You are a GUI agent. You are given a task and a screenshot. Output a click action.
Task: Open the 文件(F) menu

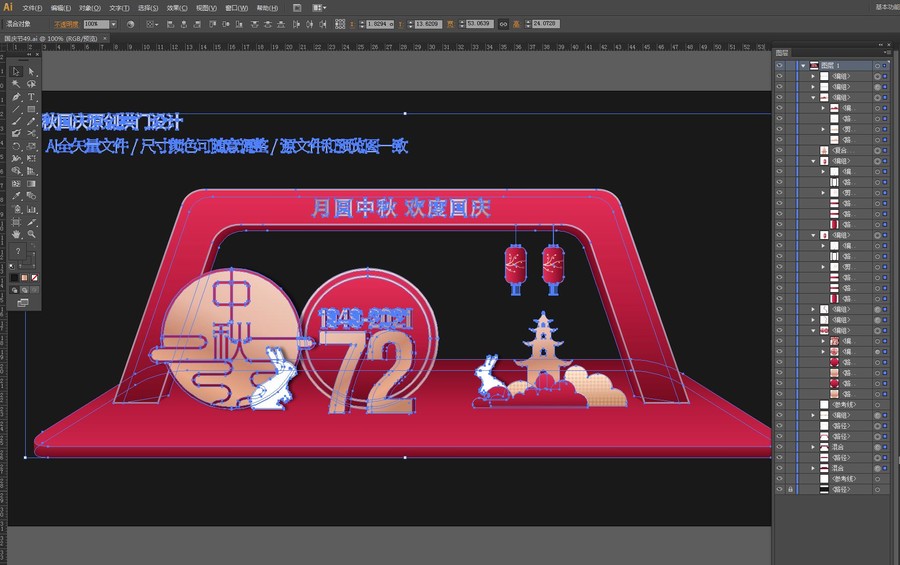[x=32, y=8]
